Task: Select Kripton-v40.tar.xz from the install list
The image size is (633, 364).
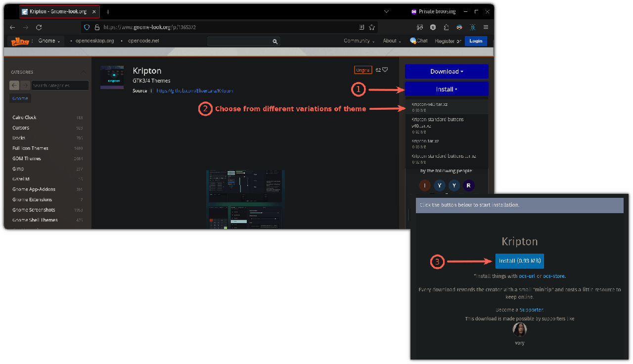Action: point(430,104)
